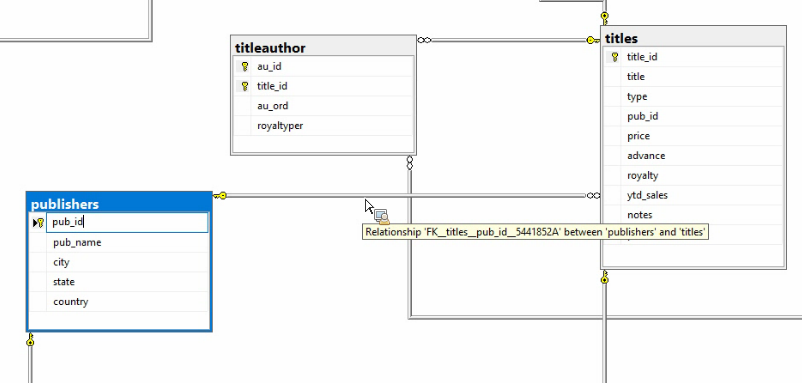Screen dimensions: 802x383
Task: Click the au_ord column name
Action: point(273,106)
